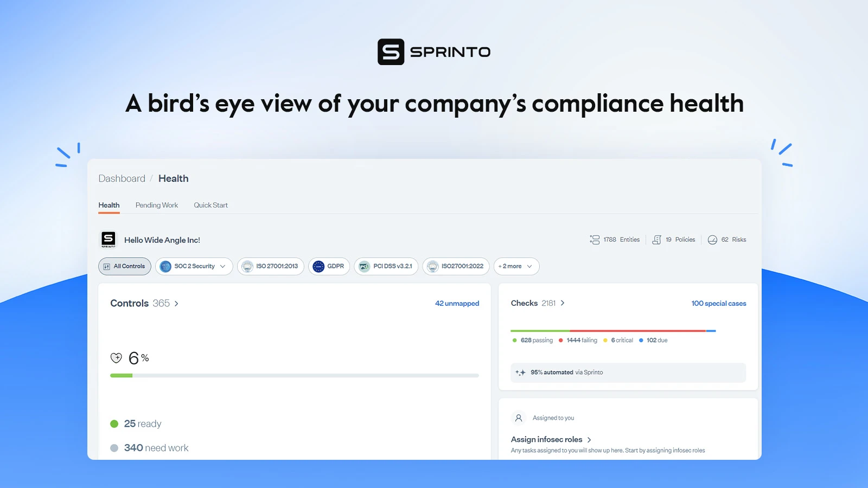Click the 'Hello Wide Angle Inc!' text

(x=162, y=240)
